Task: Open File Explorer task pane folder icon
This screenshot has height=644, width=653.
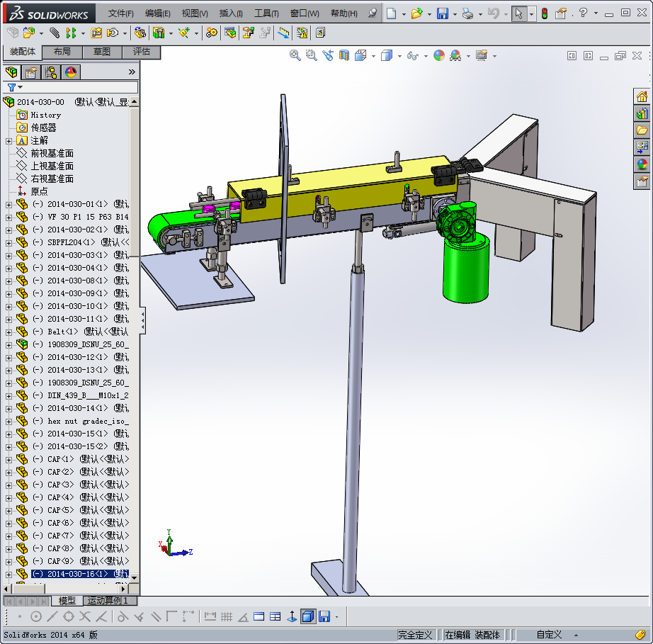Action: tap(642, 130)
